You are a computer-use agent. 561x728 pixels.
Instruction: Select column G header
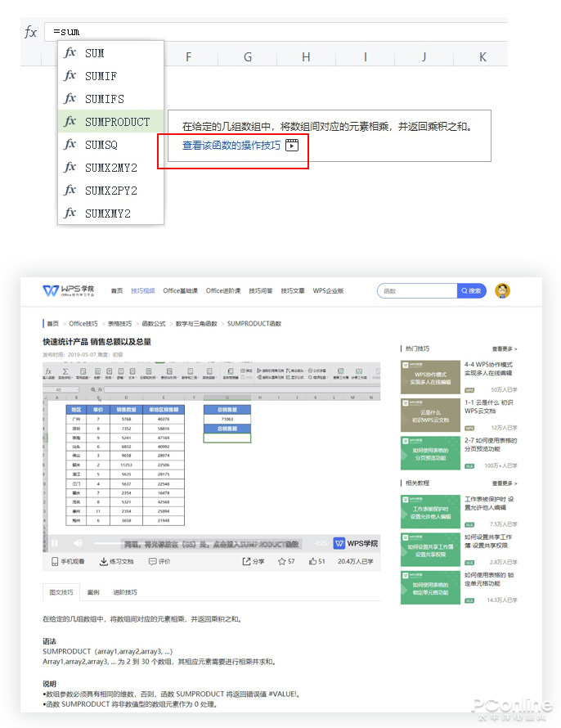pos(247,57)
